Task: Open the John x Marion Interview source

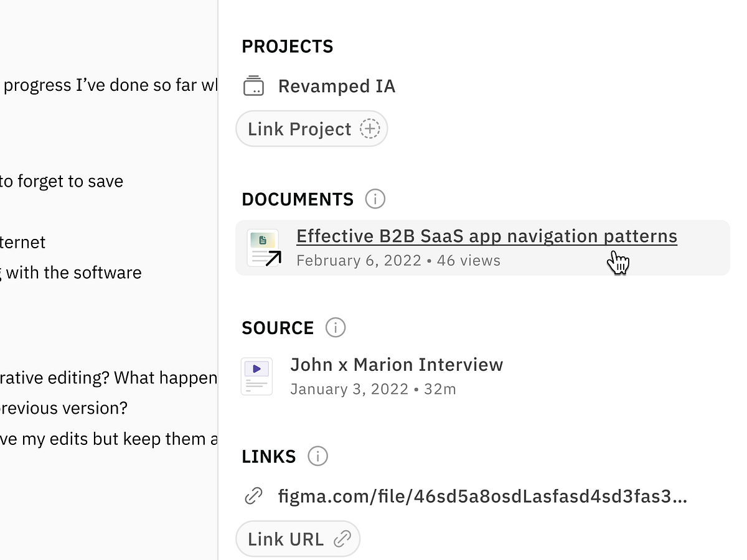Action: [x=397, y=365]
